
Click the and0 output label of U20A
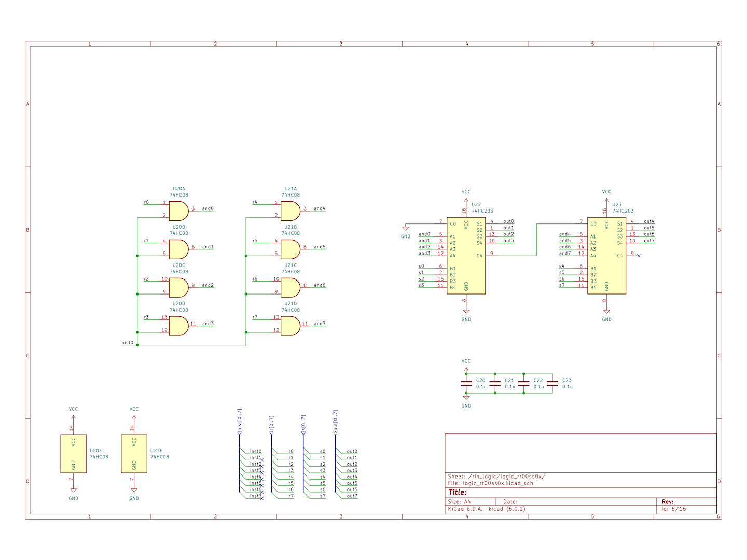(208, 209)
